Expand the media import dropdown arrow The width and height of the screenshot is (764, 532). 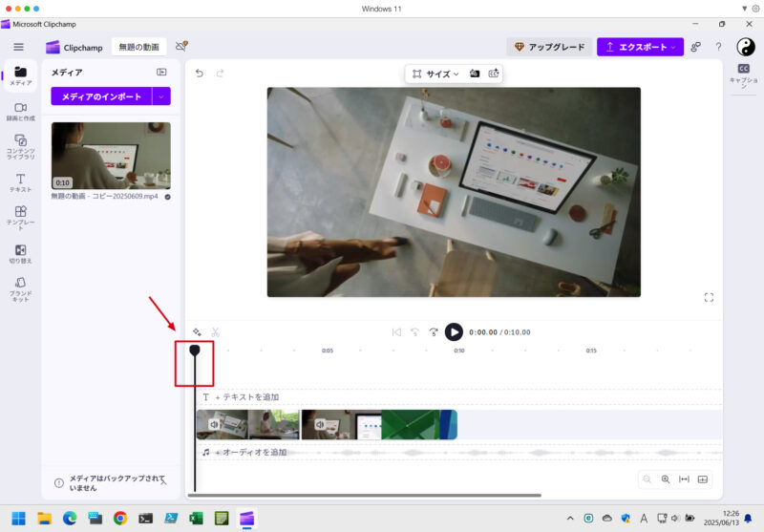[161, 96]
